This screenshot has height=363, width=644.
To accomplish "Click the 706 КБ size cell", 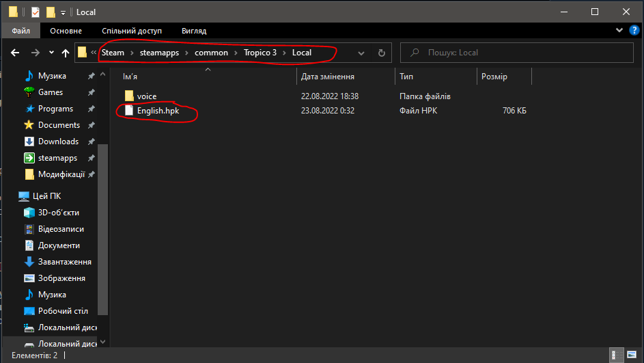I will [x=514, y=111].
